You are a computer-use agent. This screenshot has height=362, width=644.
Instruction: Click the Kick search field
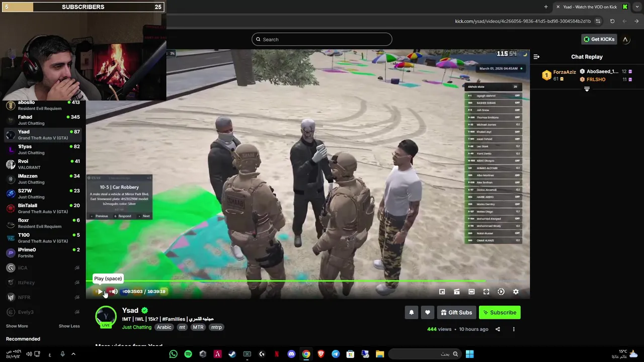point(322,39)
